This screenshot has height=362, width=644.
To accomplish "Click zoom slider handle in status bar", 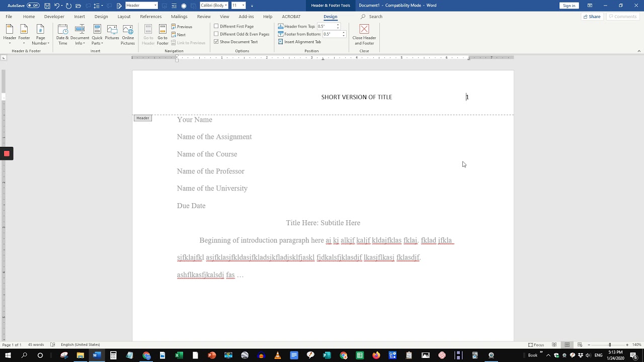I will coord(610,345).
